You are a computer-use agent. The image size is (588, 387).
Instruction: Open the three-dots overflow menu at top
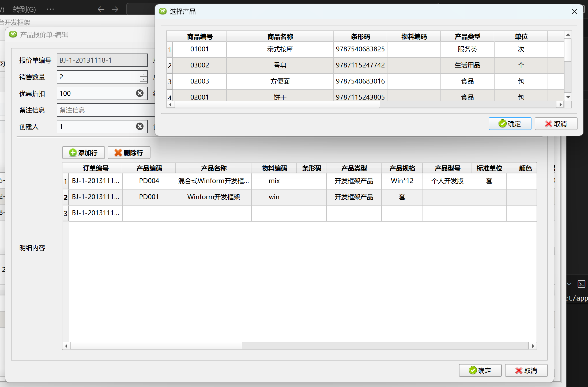[x=50, y=9]
